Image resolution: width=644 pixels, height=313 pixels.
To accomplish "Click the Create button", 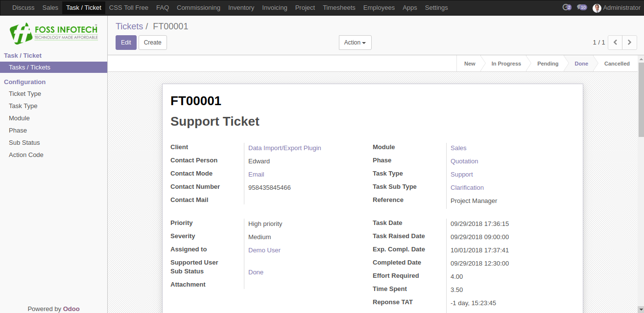I will click(153, 43).
